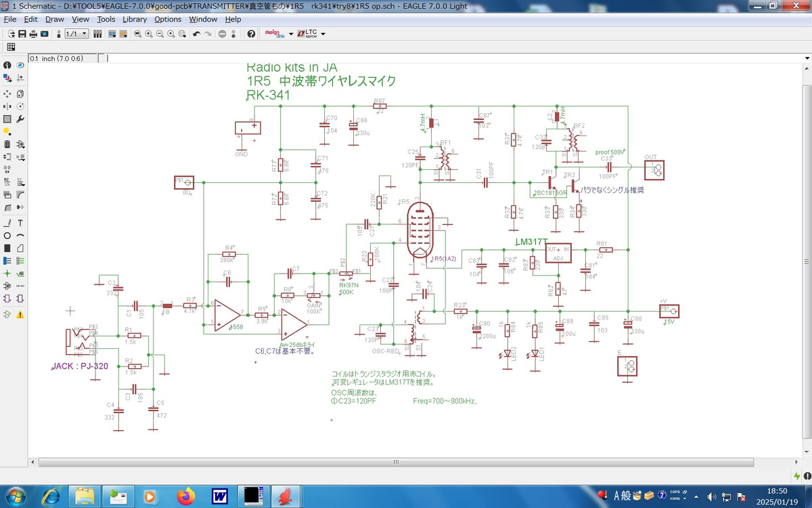Select the Label tool
Image resolution: width=812 pixels, height=508 pixels.
(x=20, y=274)
